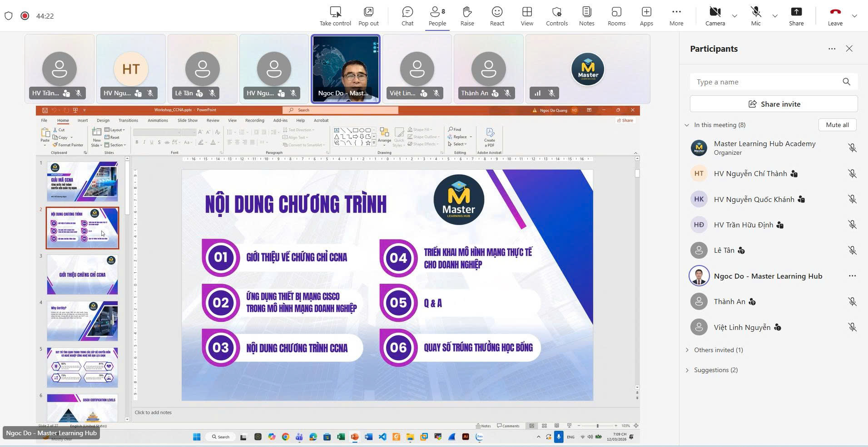Open the Rooms breakout icon
Screen dimensions: 868x447
click(616, 16)
